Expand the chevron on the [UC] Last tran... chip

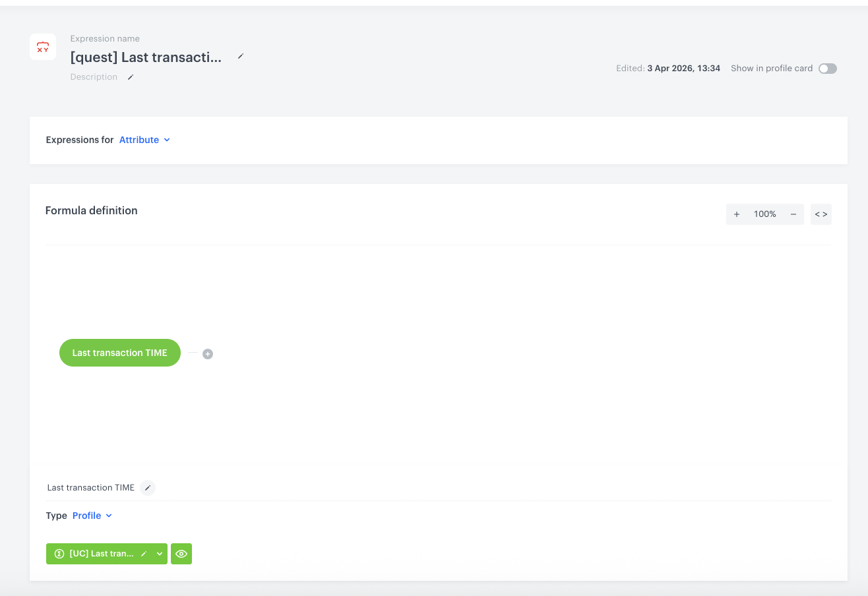tap(160, 554)
